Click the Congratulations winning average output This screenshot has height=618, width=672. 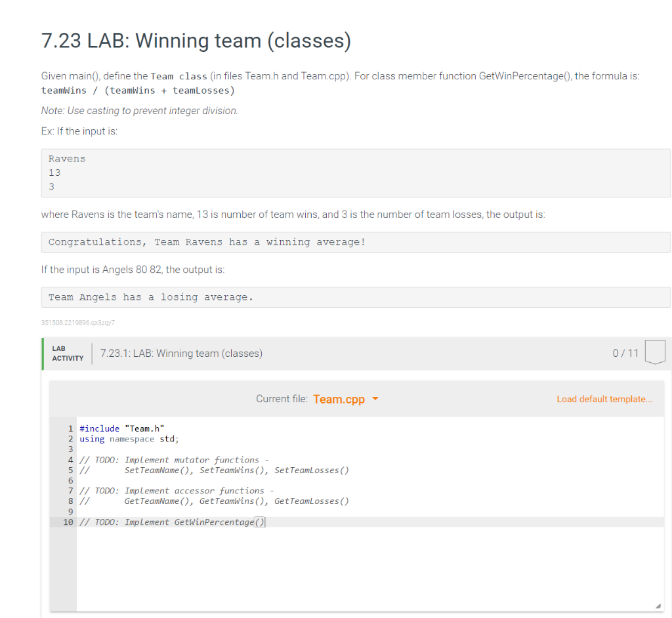356,242
